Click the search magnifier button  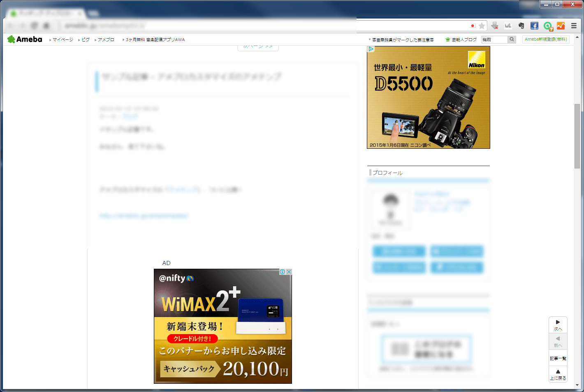coord(512,39)
